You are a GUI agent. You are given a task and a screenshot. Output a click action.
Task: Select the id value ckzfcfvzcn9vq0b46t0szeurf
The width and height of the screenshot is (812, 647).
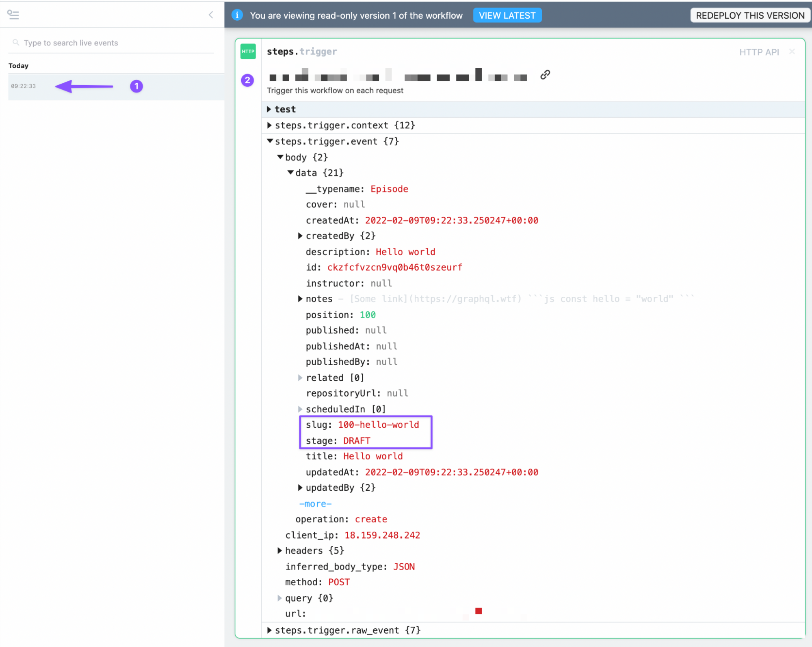click(395, 267)
